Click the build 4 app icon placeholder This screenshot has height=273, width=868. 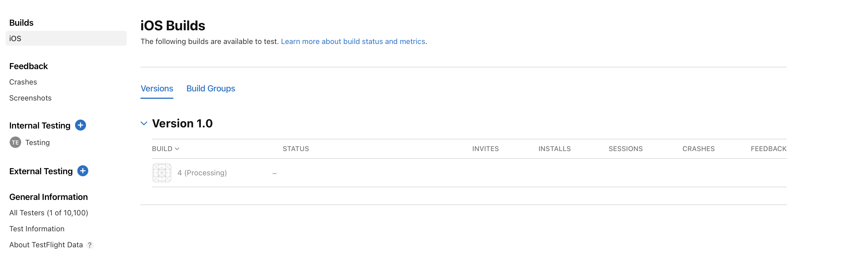162,173
